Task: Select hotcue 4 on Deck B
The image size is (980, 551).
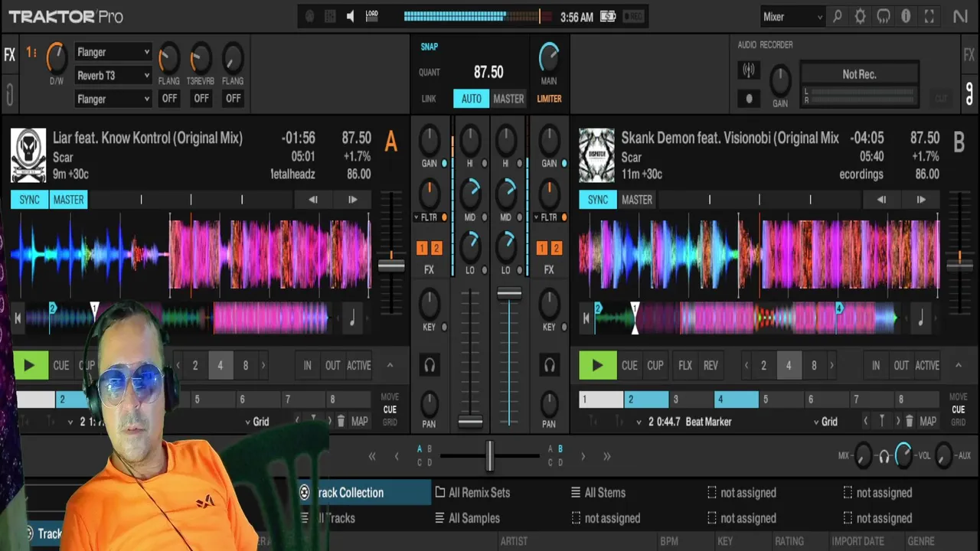Action: (x=736, y=399)
